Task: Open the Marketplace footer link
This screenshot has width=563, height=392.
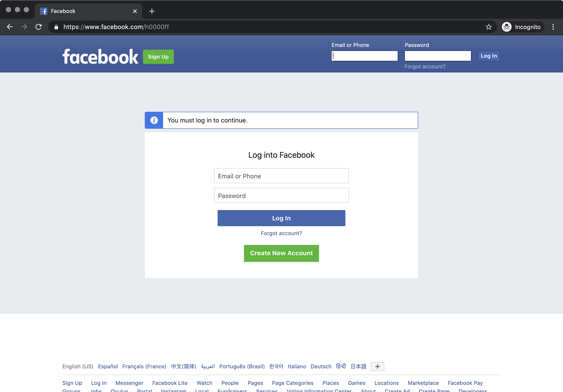Action: pos(423,383)
